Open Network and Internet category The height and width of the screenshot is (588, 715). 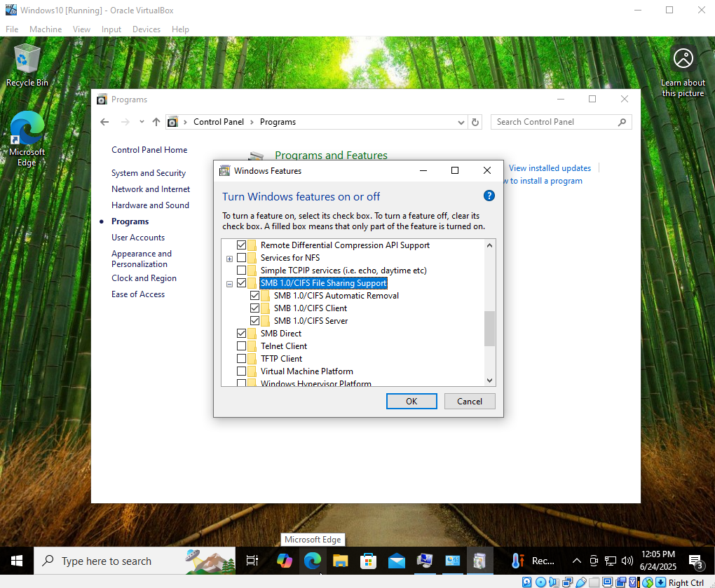point(151,189)
